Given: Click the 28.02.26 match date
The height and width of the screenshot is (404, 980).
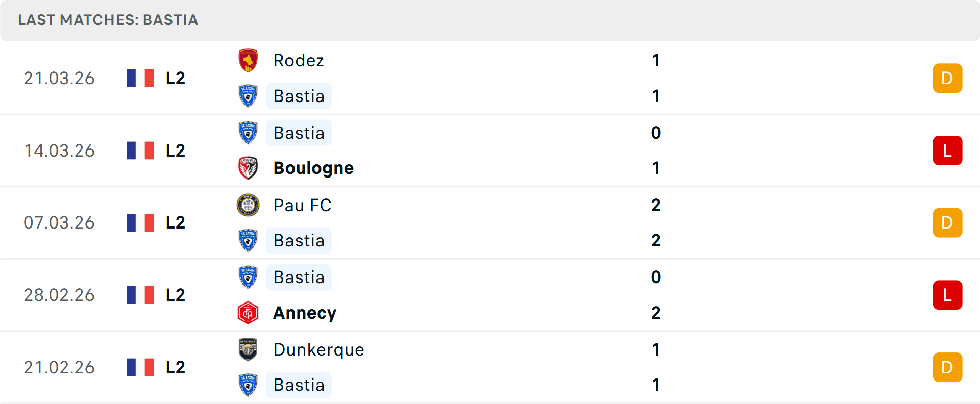Looking at the screenshot, I should 59,295.
